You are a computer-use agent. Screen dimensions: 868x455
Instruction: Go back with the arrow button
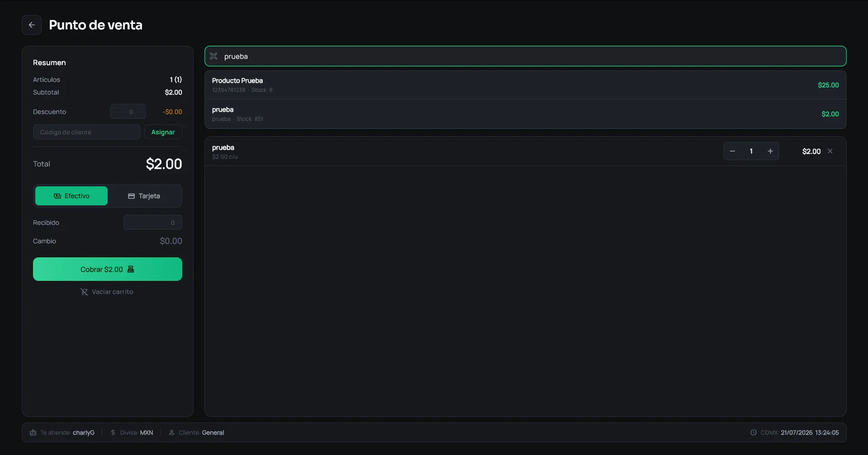tap(32, 25)
